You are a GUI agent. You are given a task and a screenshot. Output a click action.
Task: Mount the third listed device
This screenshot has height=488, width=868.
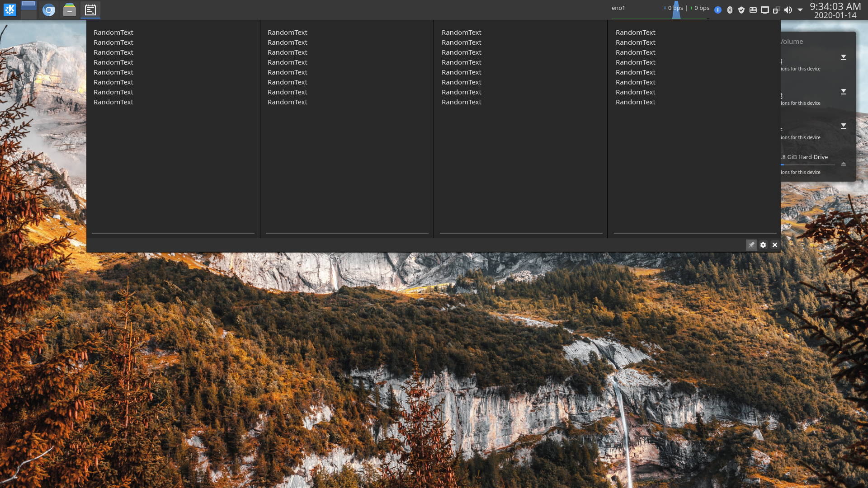coord(844,126)
